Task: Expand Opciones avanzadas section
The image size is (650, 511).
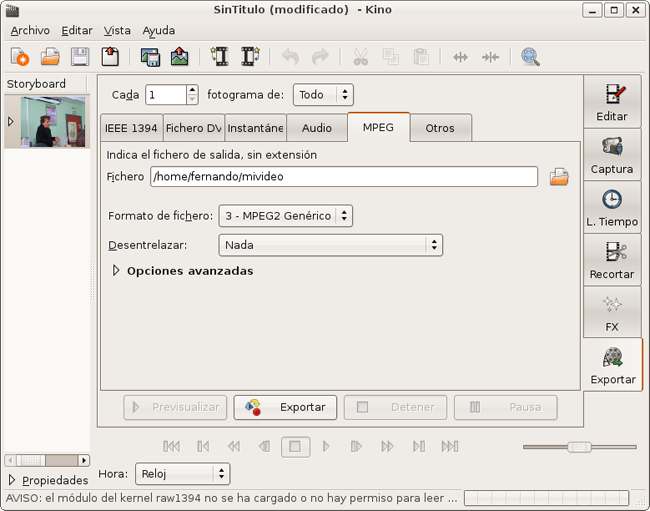Action: coord(117,271)
